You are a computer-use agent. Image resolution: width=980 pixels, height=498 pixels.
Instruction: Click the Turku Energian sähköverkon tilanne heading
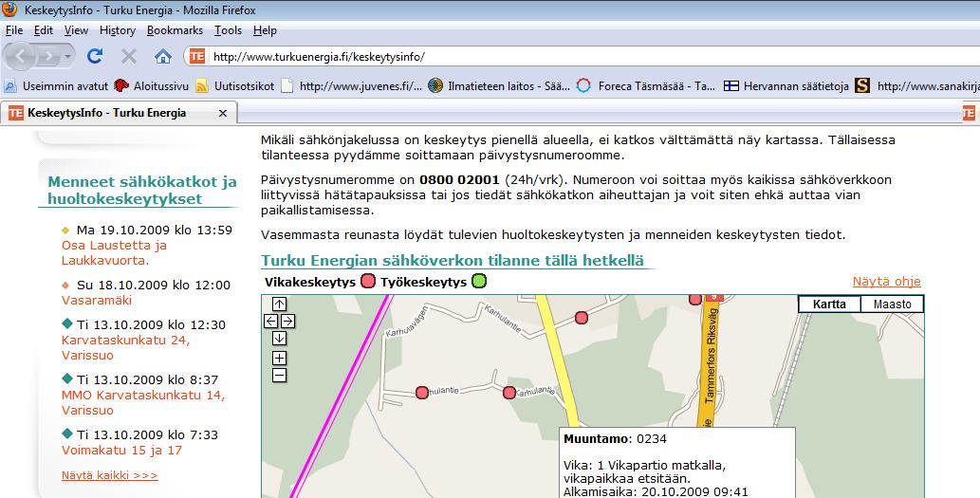point(453,261)
